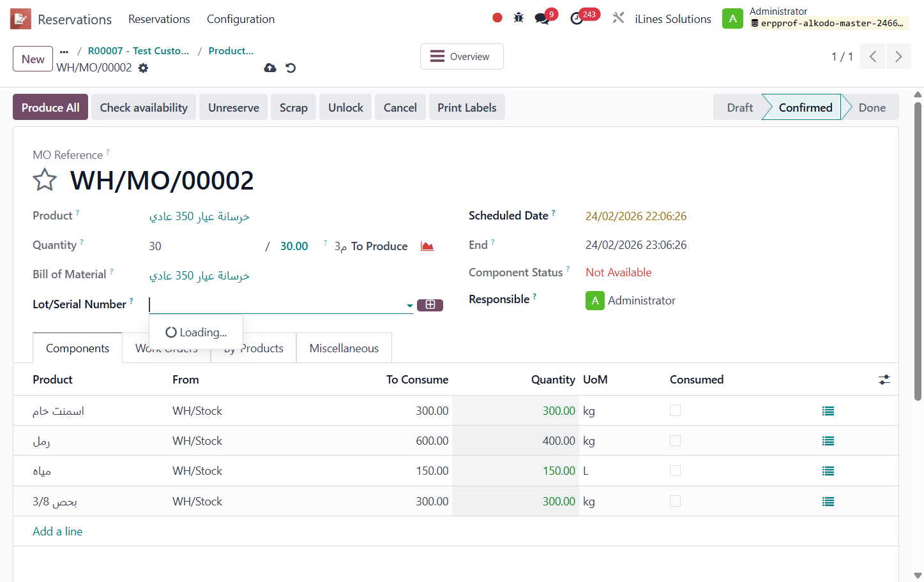
Task: Select the Components tab
Action: 77,348
